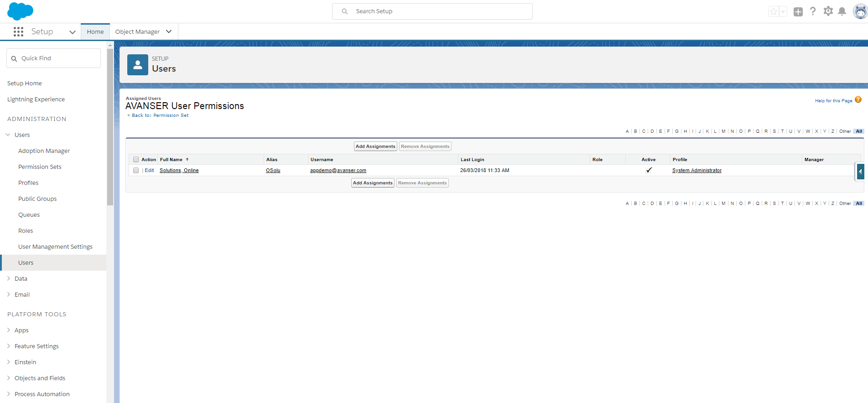
Task: Open the Solutions, Online user link
Action: point(179,170)
